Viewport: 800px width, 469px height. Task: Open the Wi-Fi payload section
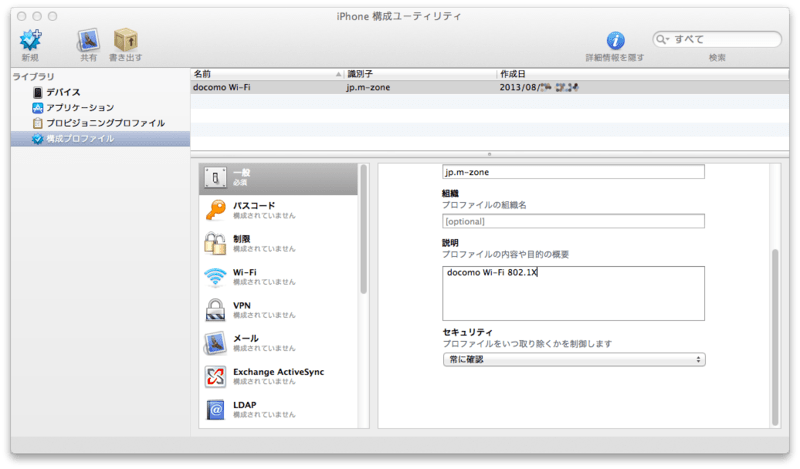pos(279,277)
